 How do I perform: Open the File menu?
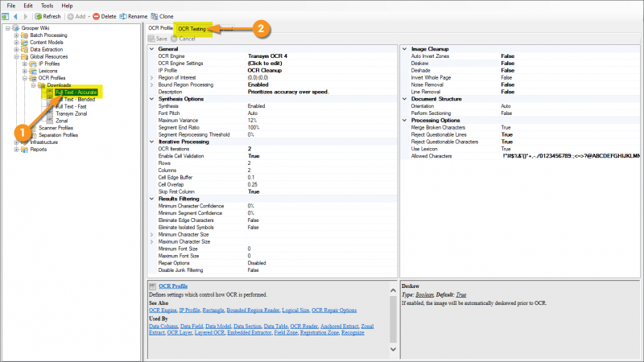[x=11, y=6]
